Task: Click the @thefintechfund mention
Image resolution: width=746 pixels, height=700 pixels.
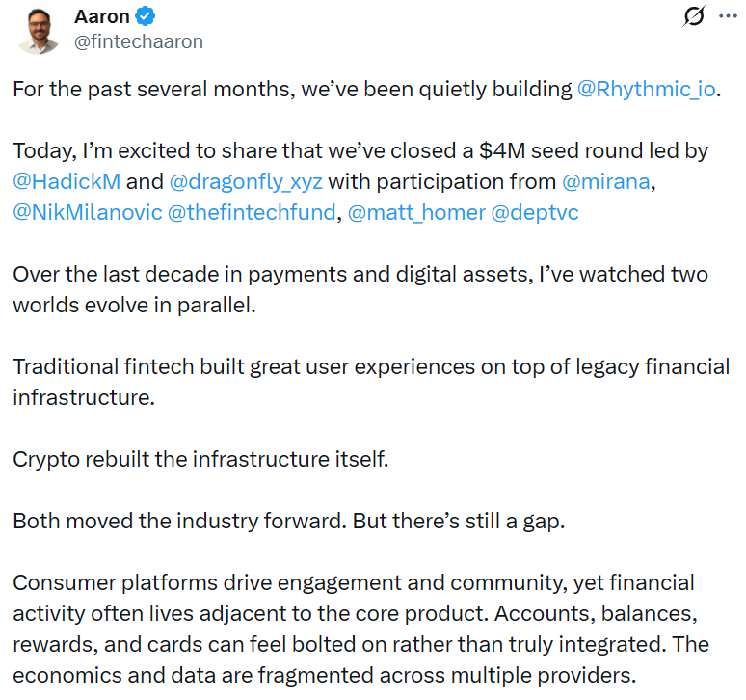Action: [253, 212]
